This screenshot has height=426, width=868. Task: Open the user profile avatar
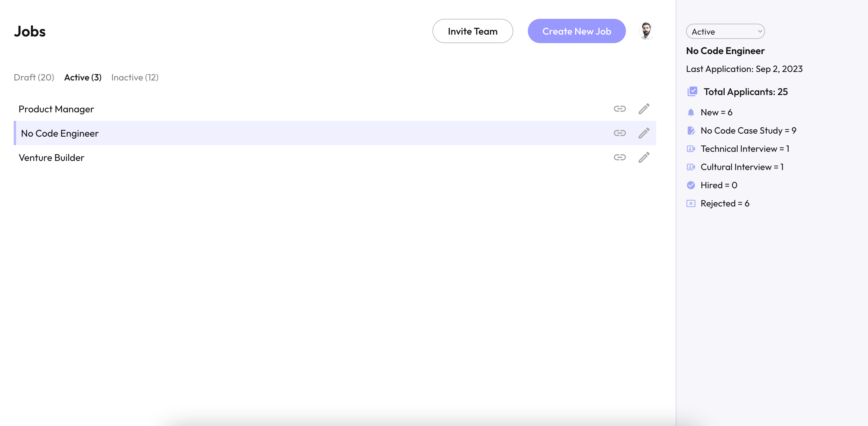click(x=646, y=31)
